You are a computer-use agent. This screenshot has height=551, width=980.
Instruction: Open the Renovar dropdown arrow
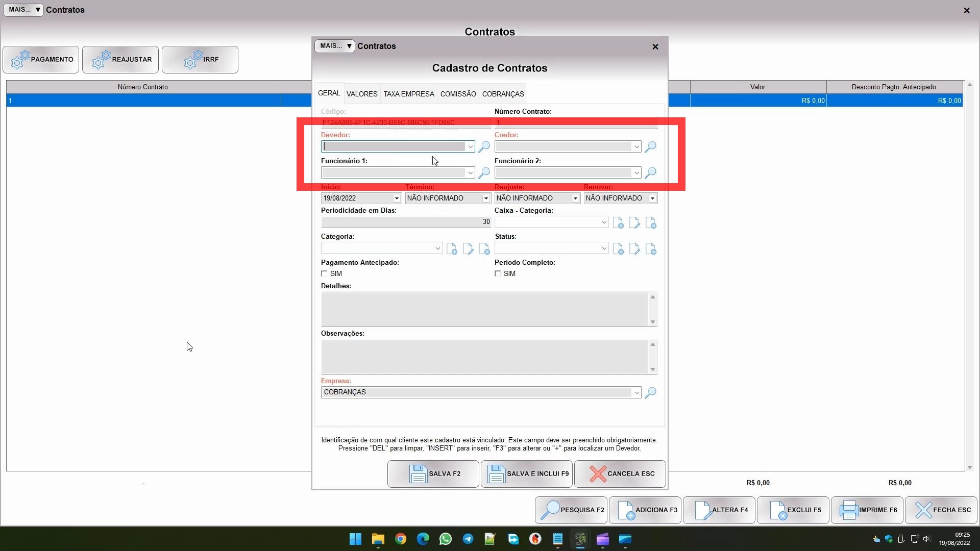652,198
